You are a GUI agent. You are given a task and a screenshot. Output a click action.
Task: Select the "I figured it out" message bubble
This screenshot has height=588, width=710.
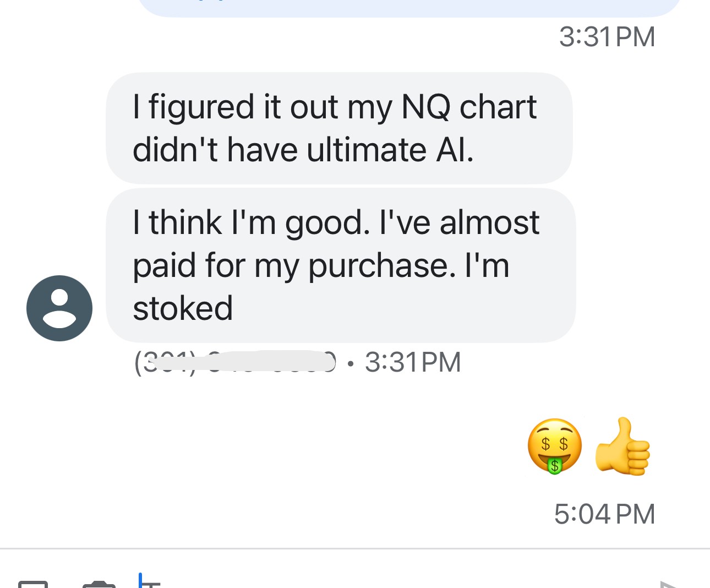(339, 128)
